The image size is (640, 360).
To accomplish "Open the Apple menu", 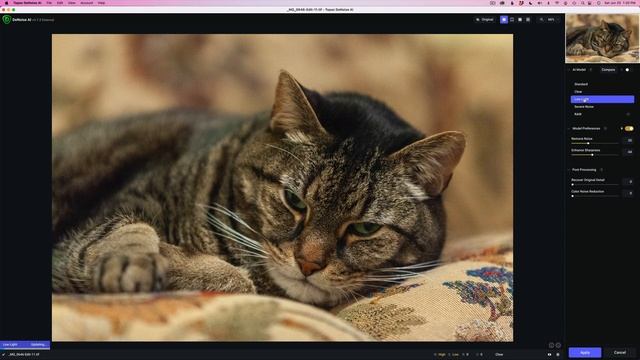I will (x=6, y=3).
